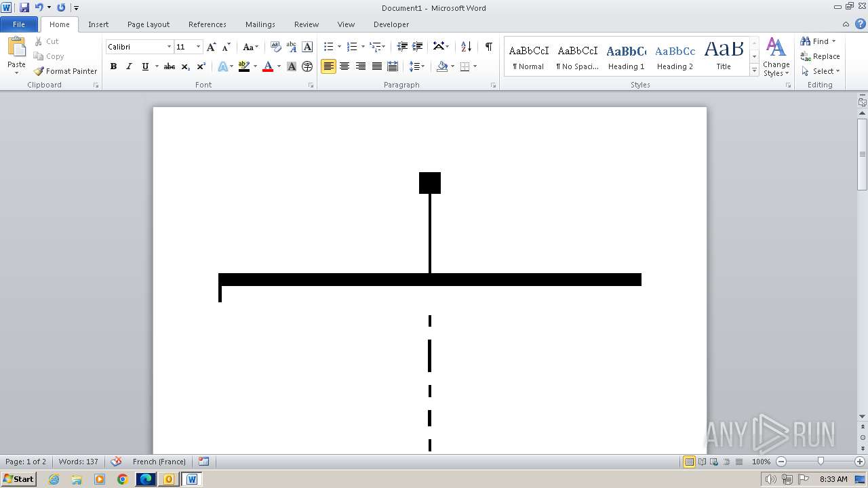The image size is (868, 488).
Task: Toggle Show/Hide paragraph marks
Action: [x=488, y=47]
